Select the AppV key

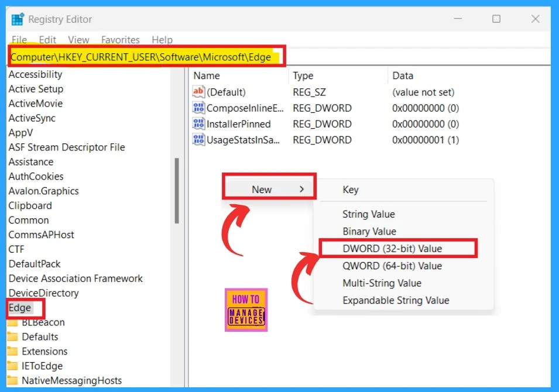pyautogui.click(x=20, y=133)
